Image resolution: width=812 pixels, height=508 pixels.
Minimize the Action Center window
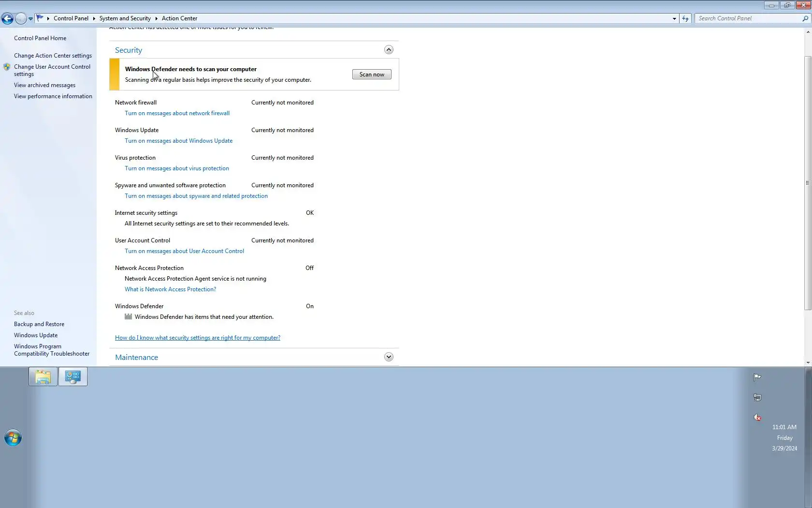[771, 5]
